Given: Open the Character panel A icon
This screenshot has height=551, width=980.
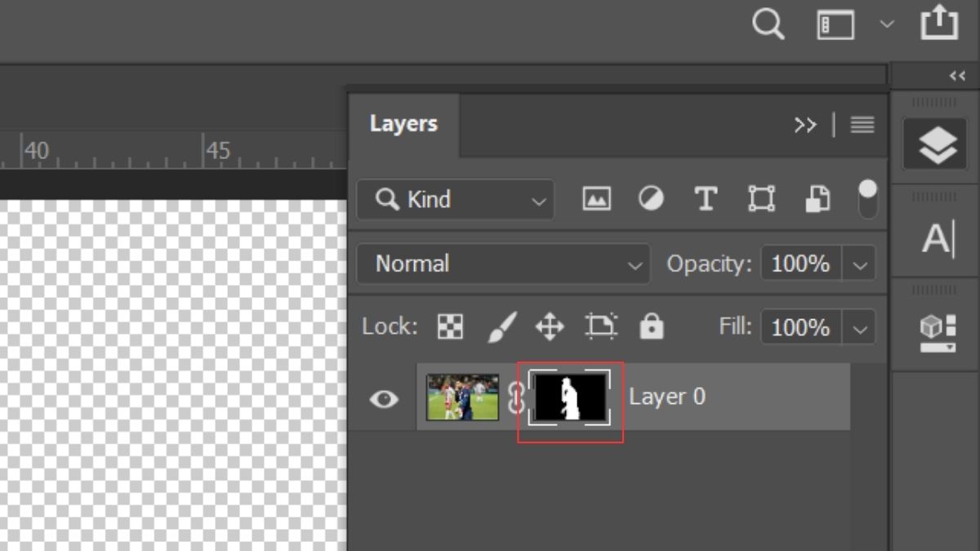Looking at the screenshot, I should (x=936, y=239).
